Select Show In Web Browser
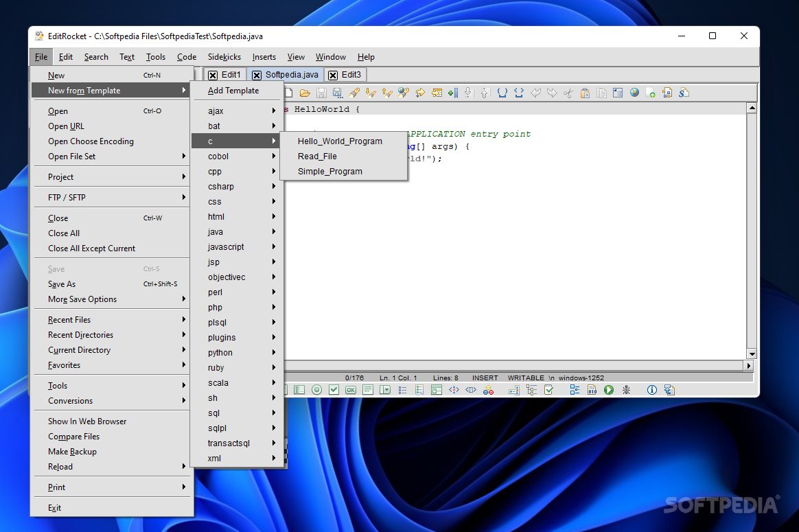The height and width of the screenshot is (532, 799). coord(112,421)
